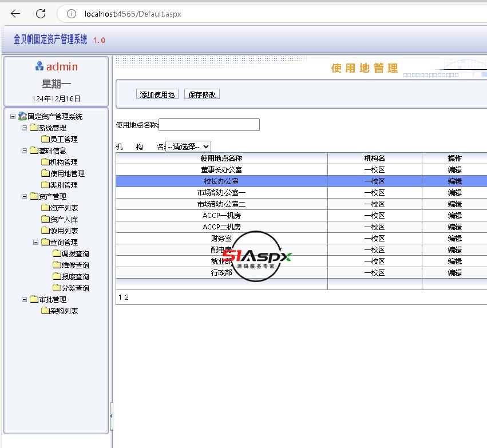Go to page 2 of the list
487x448 pixels.
pyautogui.click(x=126, y=298)
